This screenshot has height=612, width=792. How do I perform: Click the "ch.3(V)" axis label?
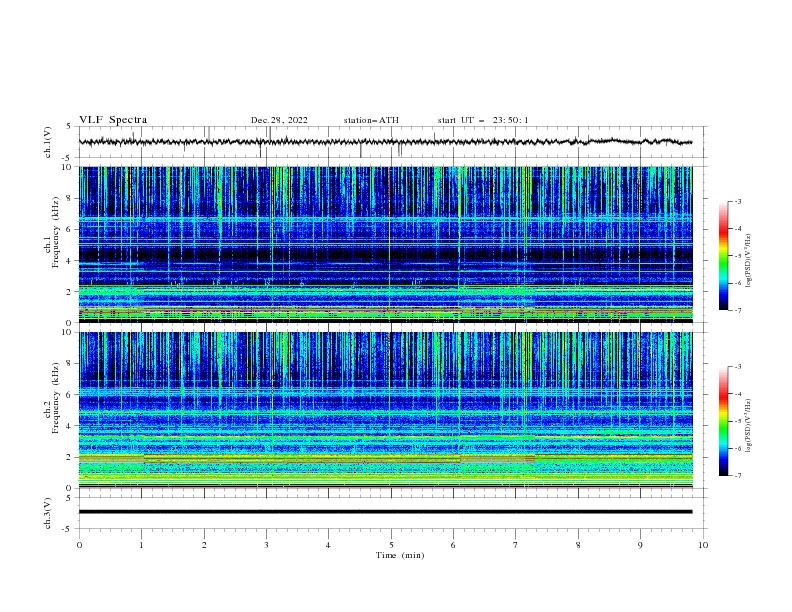click(48, 513)
